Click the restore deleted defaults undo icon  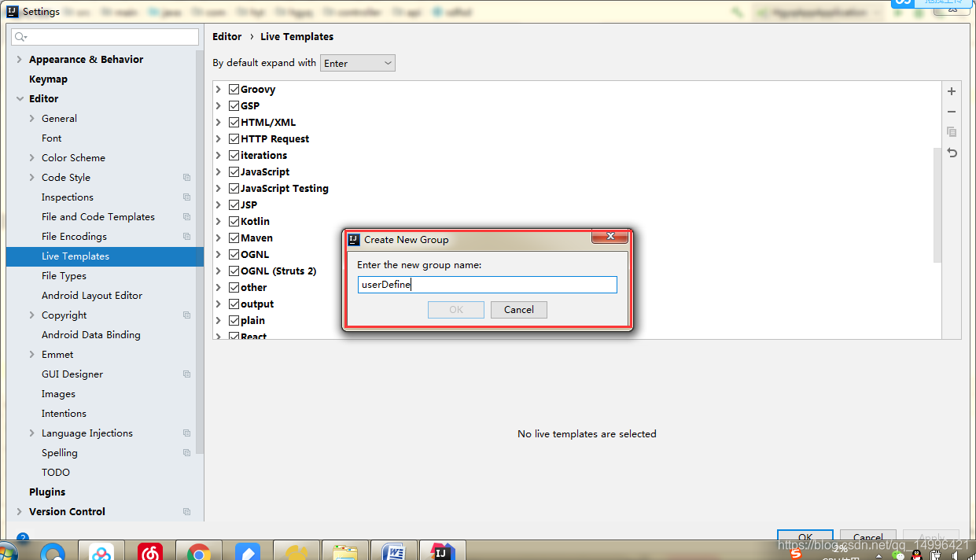(x=952, y=153)
